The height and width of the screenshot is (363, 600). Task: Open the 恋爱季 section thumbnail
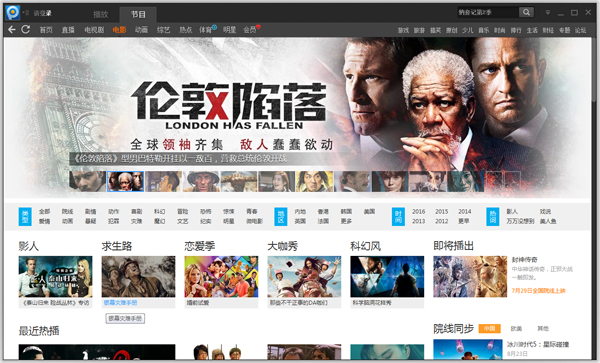pos(221,277)
